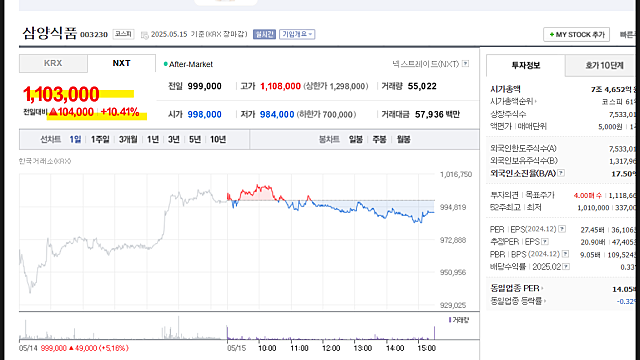The height and width of the screenshot is (360, 640).
Task: Click the 실시간 button
Action: coord(264,34)
